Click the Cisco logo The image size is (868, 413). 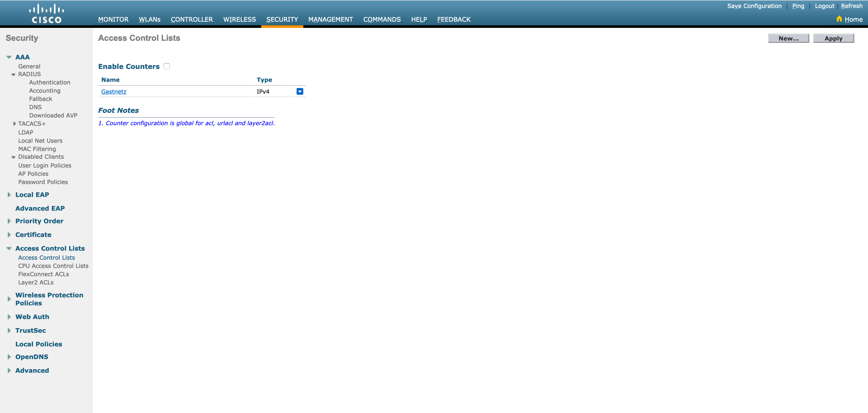coord(47,14)
